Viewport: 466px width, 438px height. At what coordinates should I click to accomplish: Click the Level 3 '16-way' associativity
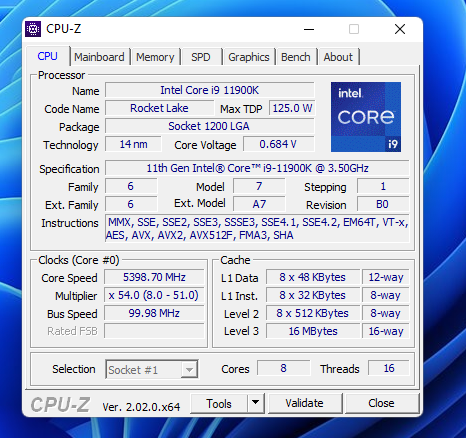tap(386, 331)
